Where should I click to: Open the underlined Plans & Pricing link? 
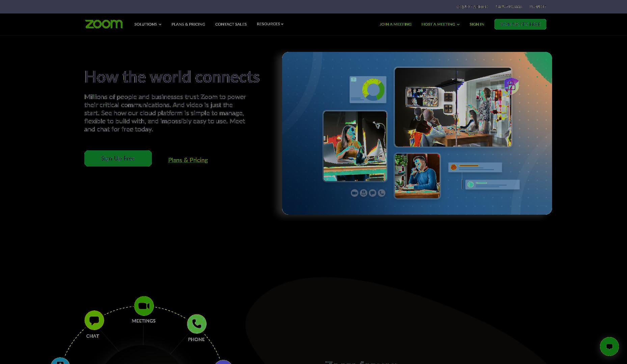coord(188,160)
